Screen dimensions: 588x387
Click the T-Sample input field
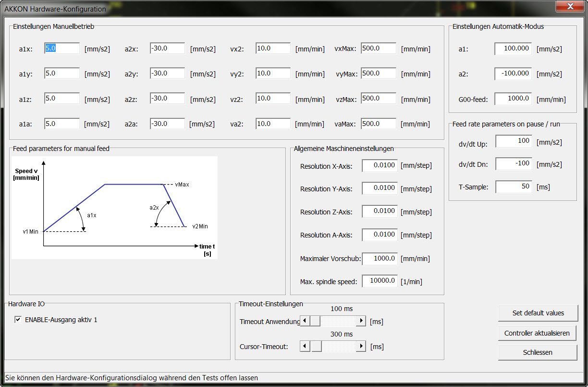pos(514,187)
